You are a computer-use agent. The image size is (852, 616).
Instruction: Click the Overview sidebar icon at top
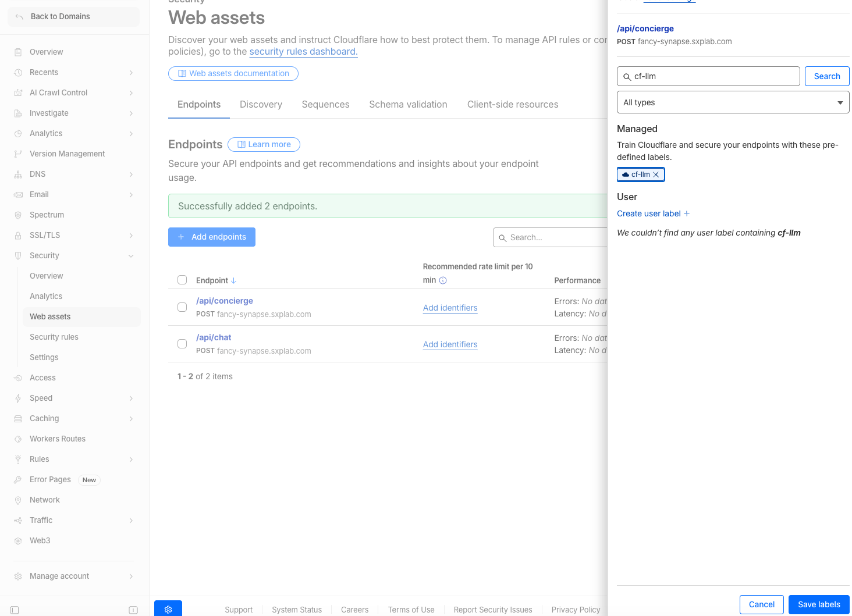[18, 52]
